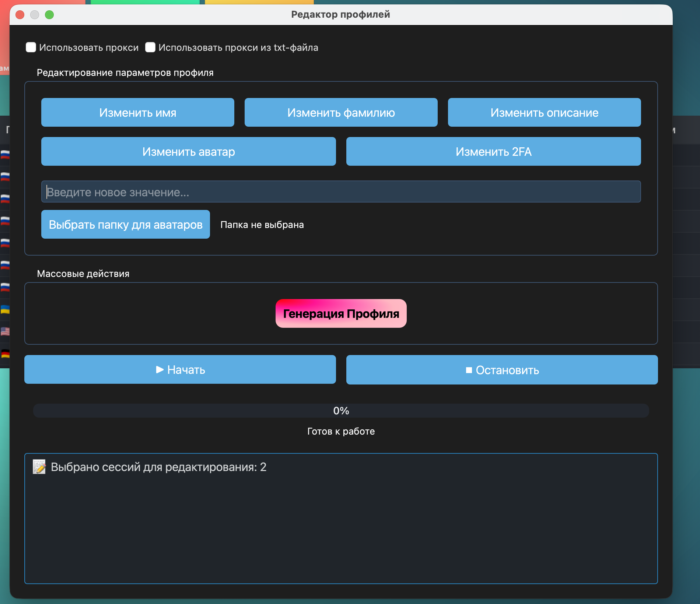Click the 'Выбрано сессий для редактирования: 2' log line
Viewport: 700px width, 604px height.
tap(159, 467)
